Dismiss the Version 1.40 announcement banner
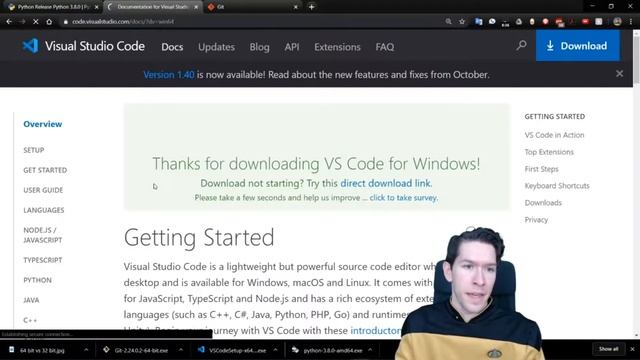 (x=619, y=73)
